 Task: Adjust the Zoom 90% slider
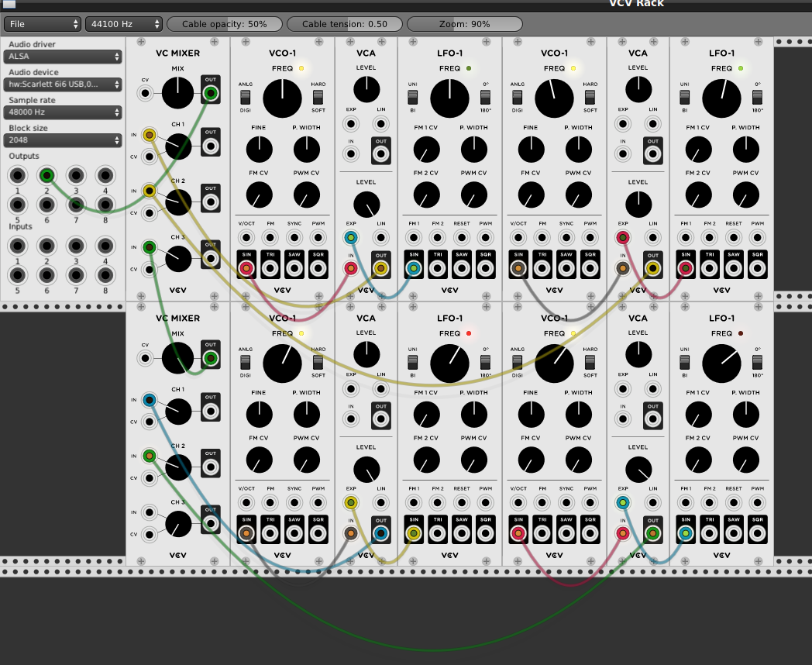465,24
